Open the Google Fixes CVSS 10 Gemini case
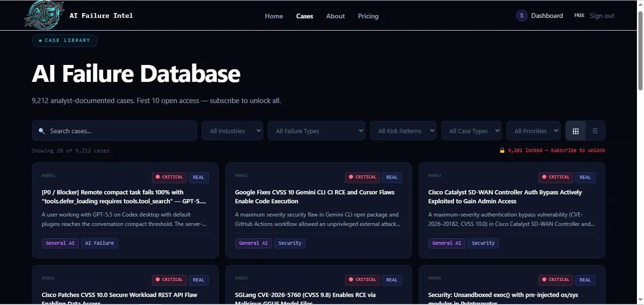Viewport: 644px width, 305px height. coord(319,210)
